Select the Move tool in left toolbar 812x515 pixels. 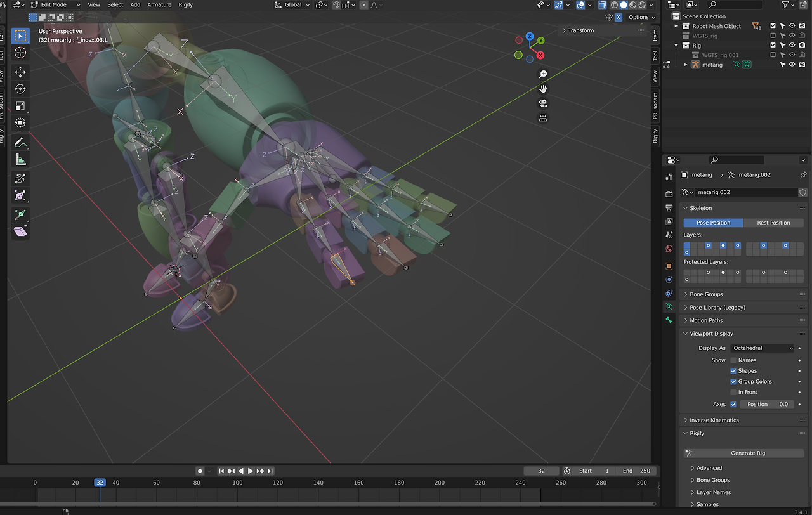coord(20,72)
